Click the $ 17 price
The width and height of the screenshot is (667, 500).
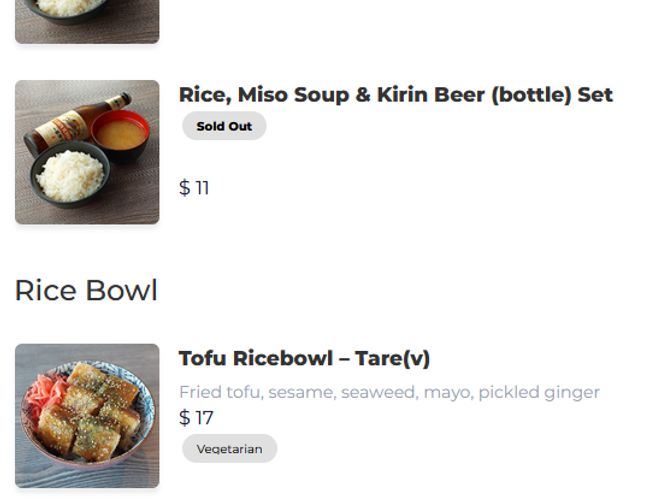click(x=196, y=418)
